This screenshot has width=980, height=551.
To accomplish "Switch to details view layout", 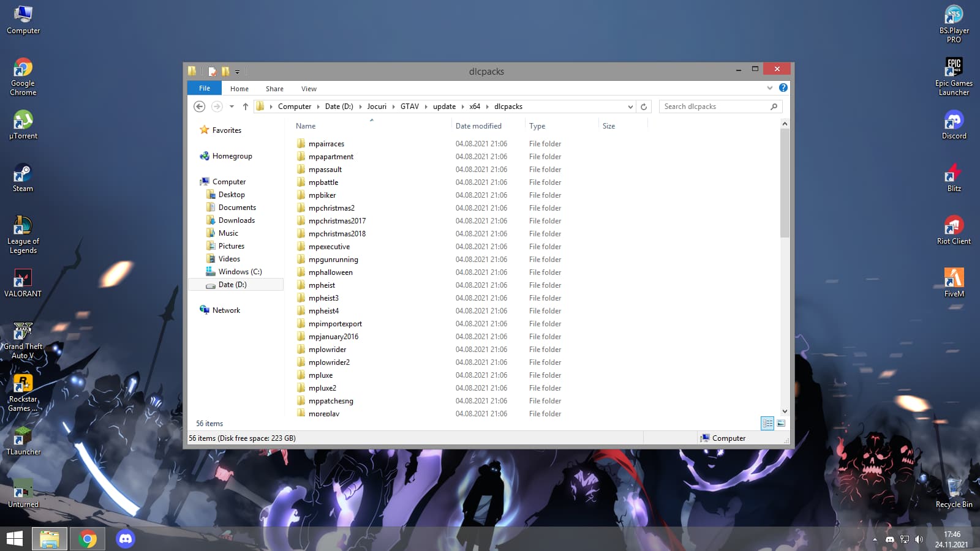I will (767, 423).
